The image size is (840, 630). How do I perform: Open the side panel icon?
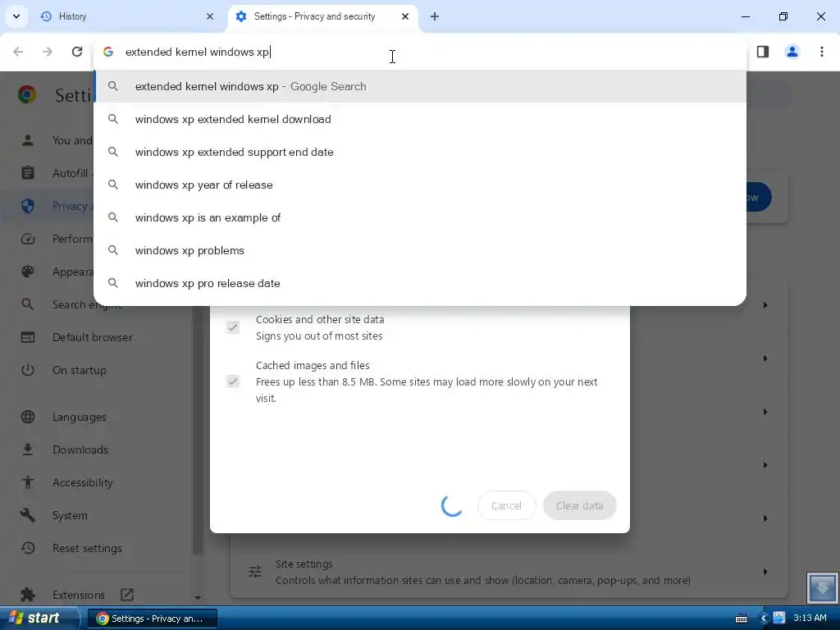tap(763, 52)
